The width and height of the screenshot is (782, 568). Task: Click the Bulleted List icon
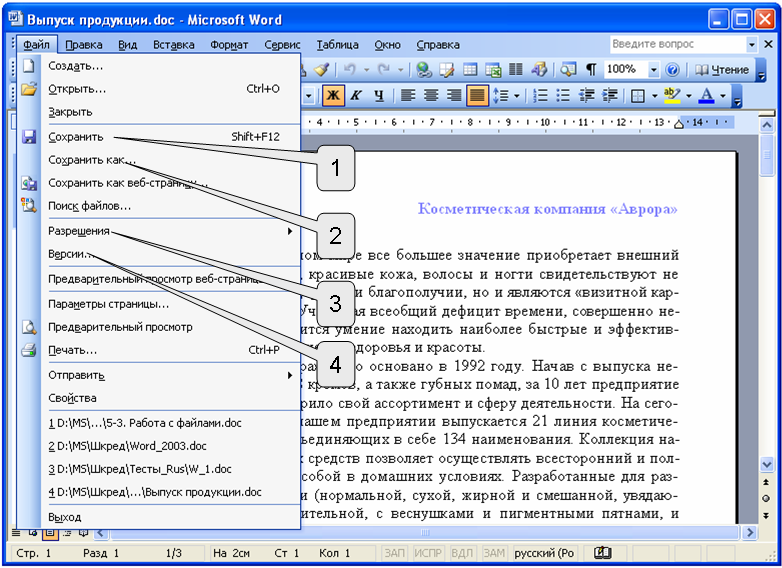tap(563, 95)
